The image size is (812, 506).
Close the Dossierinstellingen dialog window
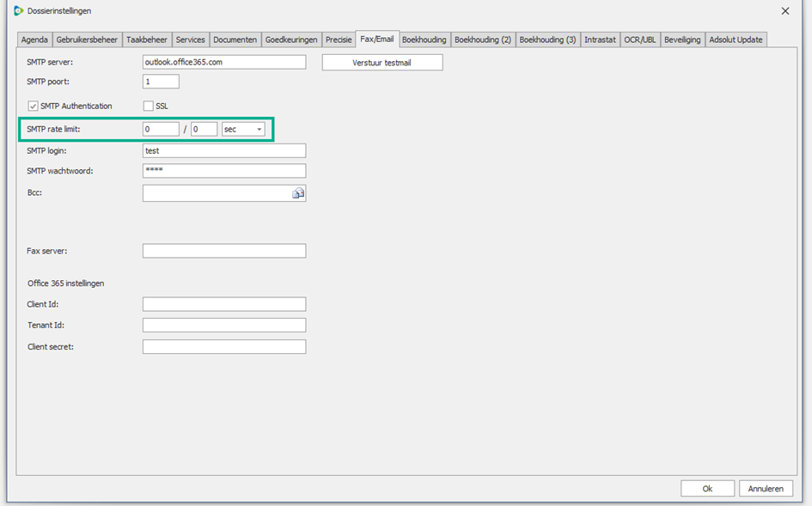tap(785, 11)
